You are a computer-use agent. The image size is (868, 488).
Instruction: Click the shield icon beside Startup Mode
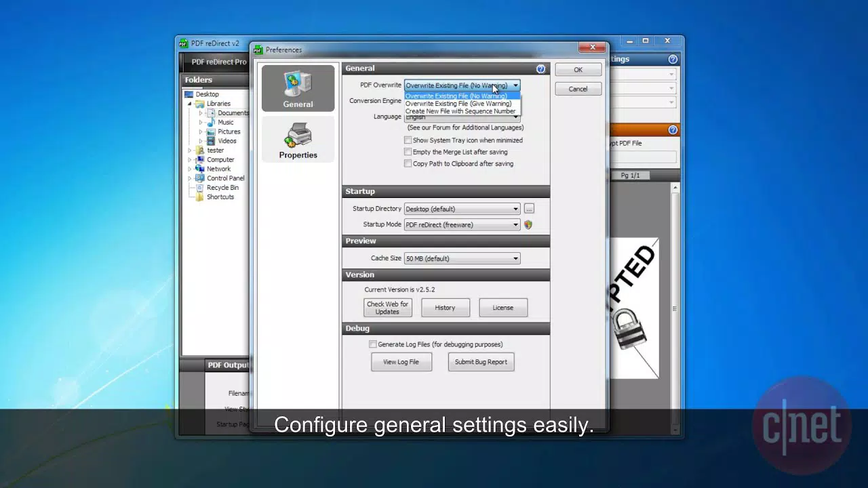click(528, 224)
